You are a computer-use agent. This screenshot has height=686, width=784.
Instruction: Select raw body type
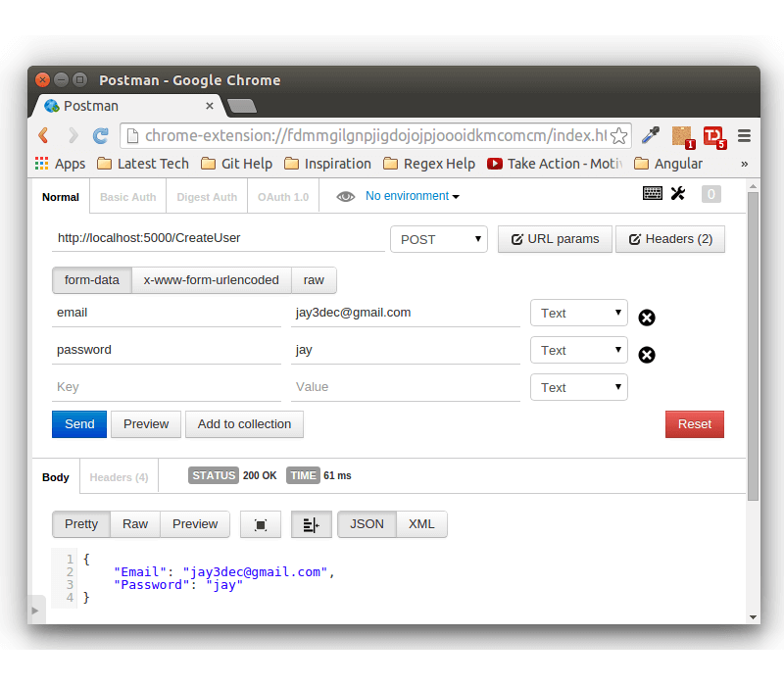(314, 280)
